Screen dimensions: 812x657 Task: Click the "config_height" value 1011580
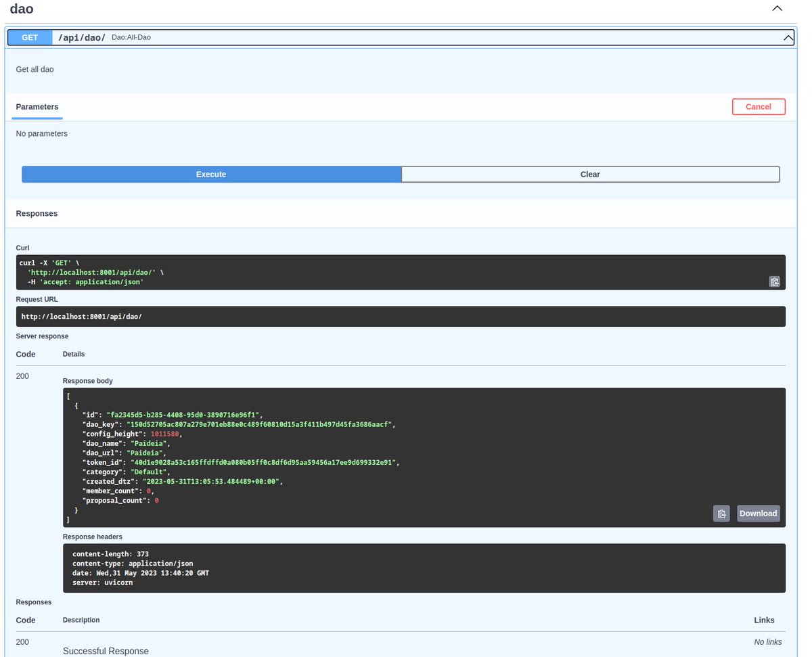(166, 434)
